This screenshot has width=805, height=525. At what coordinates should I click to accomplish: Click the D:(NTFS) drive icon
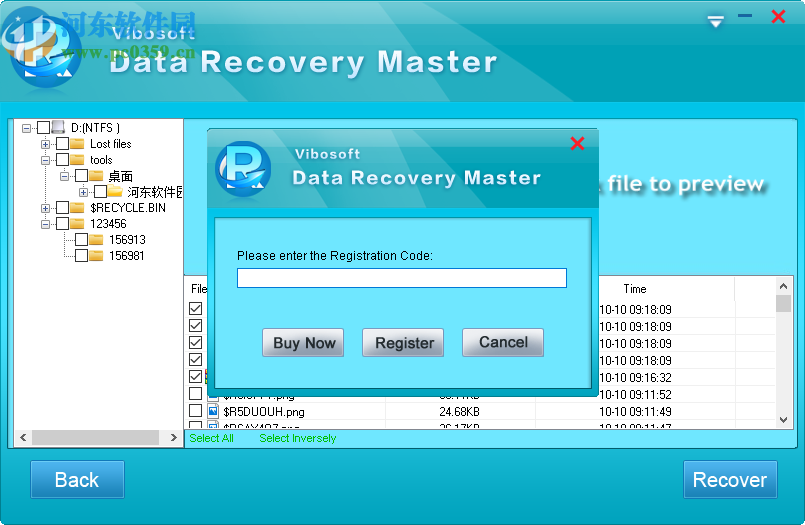click(x=58, y=127)
